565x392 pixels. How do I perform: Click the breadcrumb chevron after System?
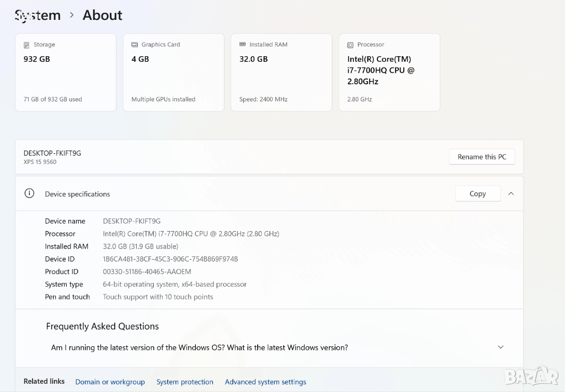(72, 15)
